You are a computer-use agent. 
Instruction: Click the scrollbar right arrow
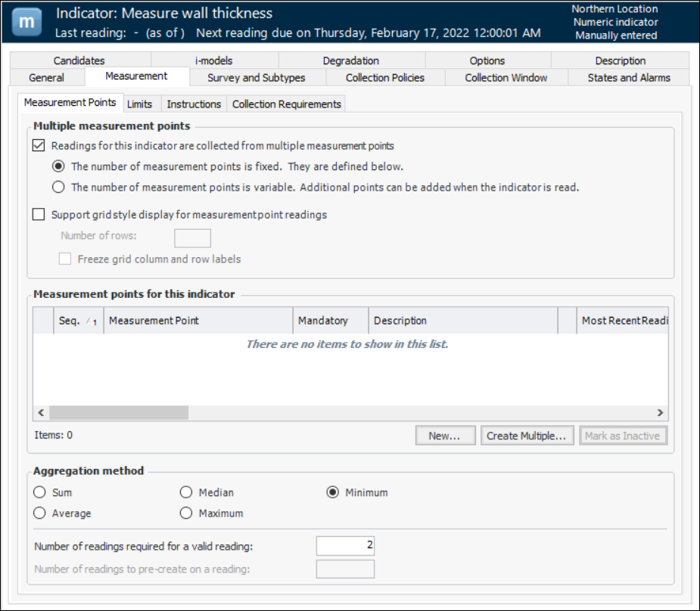[x=660, y=413]
